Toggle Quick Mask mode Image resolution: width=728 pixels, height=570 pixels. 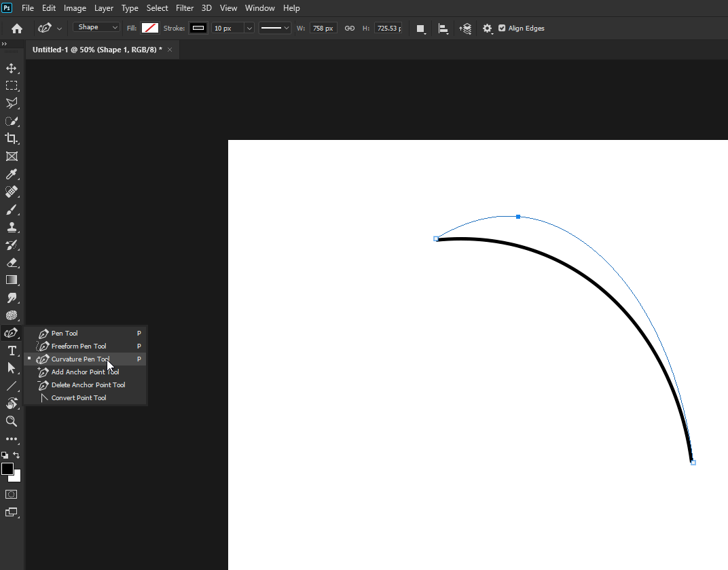click(12, 495)
